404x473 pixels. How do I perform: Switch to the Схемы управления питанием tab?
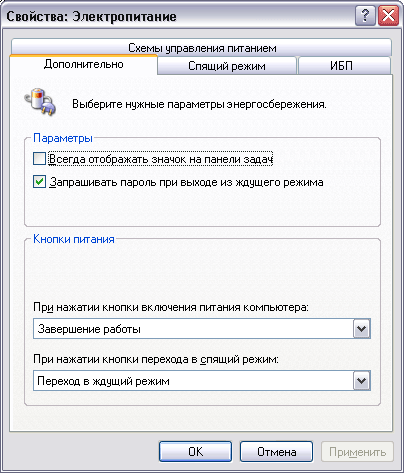201,47
